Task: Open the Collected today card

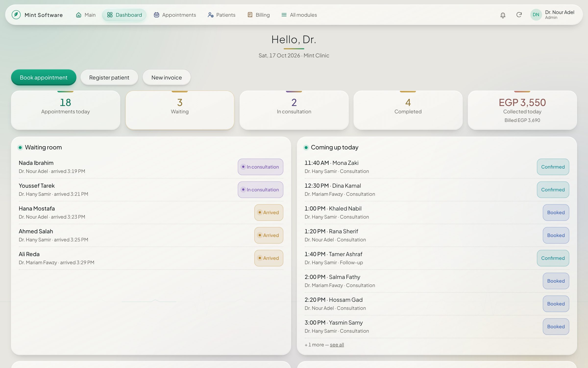Action: point(522,110)
